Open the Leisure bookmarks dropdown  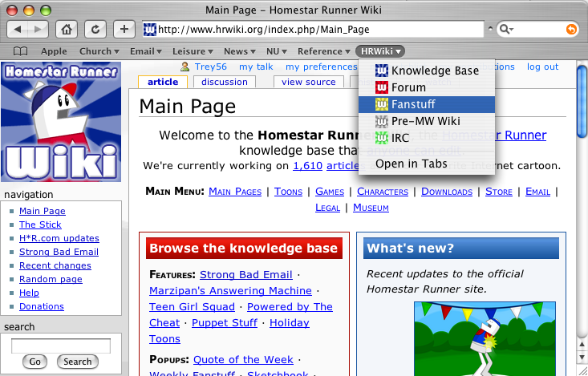[193, 51]
